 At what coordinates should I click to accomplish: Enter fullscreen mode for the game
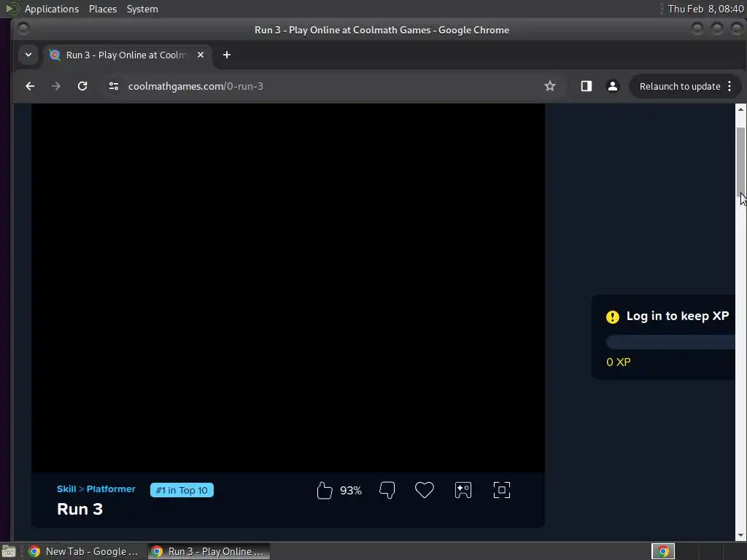[x=502, y=490]
